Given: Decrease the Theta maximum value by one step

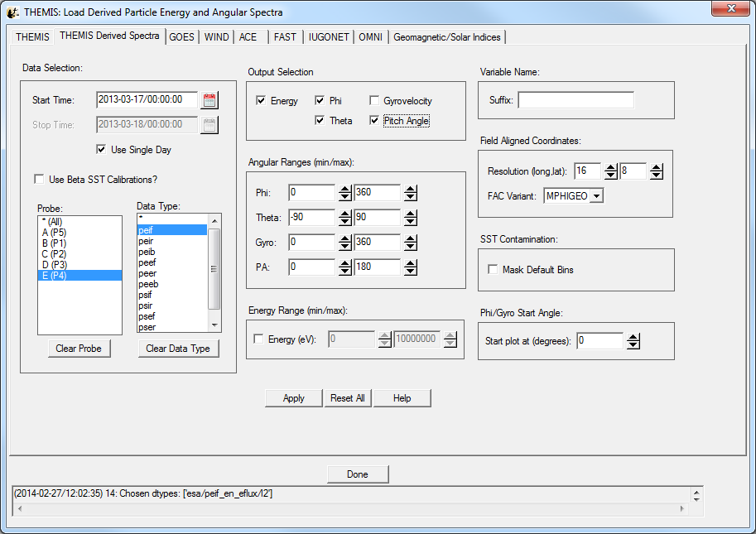Looking at the screenshot, I should (410, 222).
